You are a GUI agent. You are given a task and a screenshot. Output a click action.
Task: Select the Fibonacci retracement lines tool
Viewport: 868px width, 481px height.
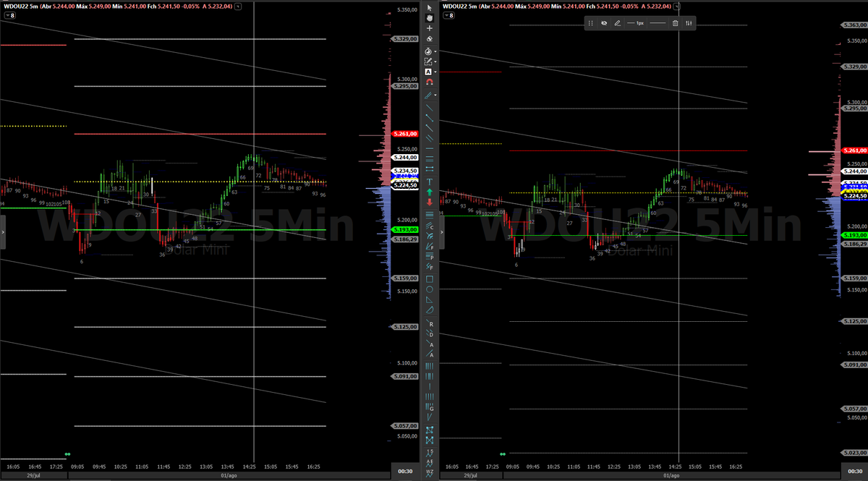[x=429, y=215]
